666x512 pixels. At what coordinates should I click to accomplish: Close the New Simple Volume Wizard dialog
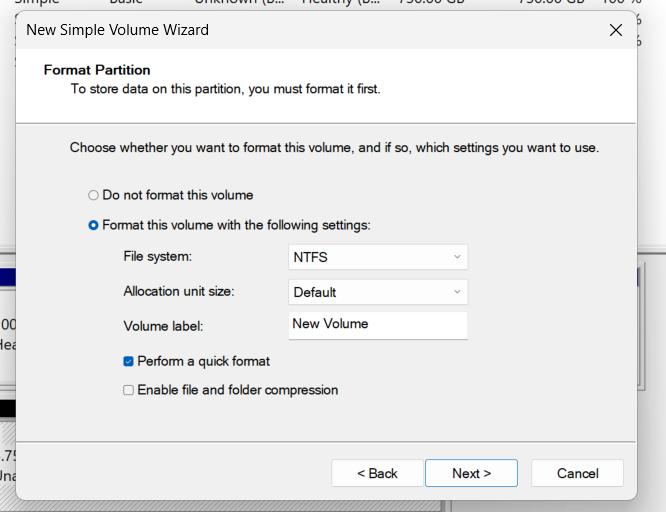coord(616,30)
